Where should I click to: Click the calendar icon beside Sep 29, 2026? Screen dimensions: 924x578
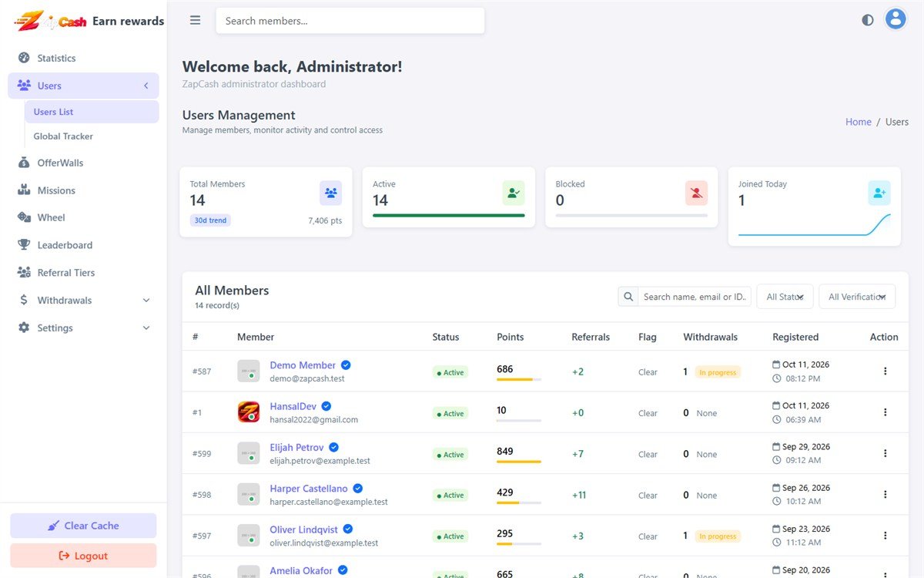776,446
